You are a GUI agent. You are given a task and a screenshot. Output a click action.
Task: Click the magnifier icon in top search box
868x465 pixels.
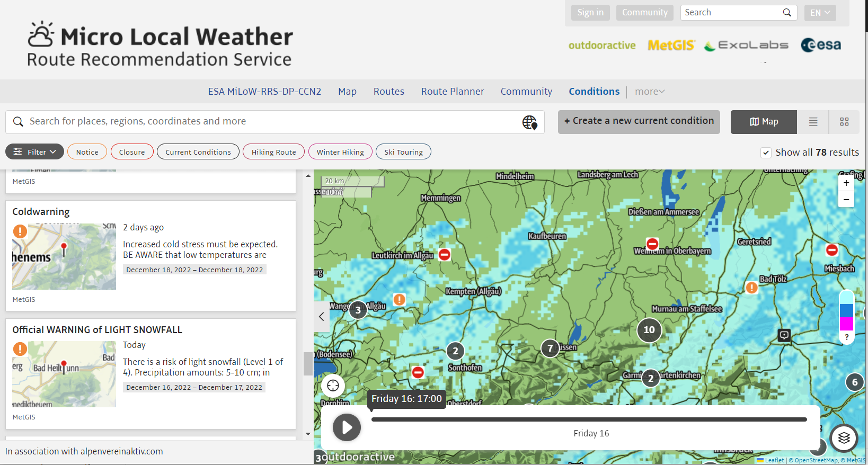click(787, 13)
